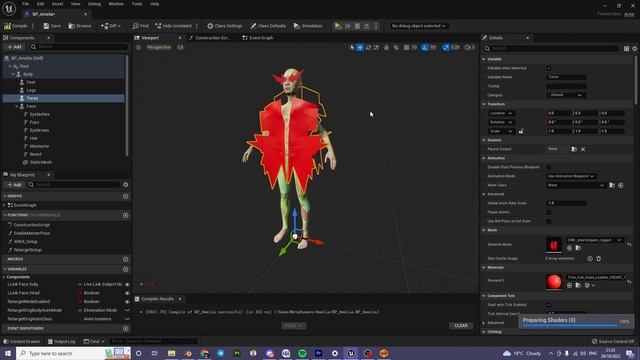Open the Lit view mode menu
The width and height of the screenshot is (640, 360).
click(x=180, y=47)
